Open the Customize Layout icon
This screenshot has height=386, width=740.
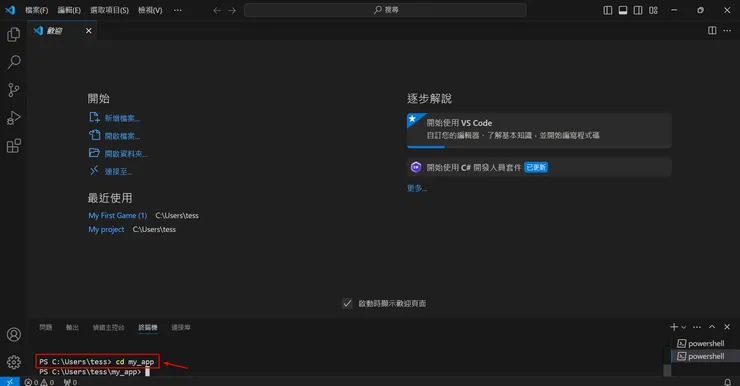pyautogui.click(x=653, y=10)
